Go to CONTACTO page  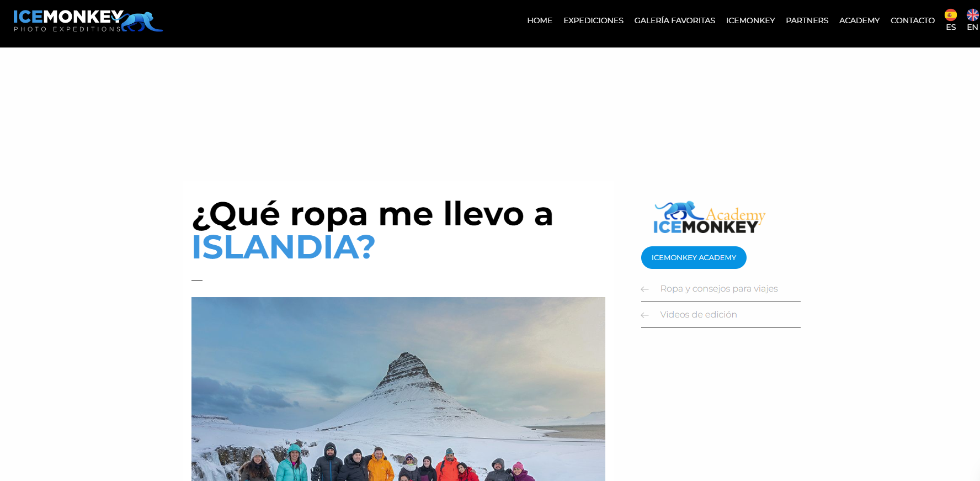click(x=913, y=20)
